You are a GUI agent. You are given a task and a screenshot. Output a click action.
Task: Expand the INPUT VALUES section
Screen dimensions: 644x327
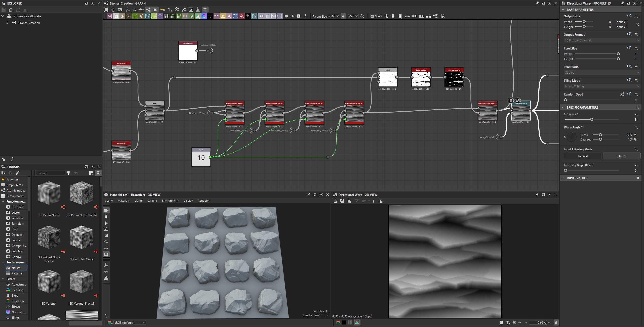pos(563,178)
